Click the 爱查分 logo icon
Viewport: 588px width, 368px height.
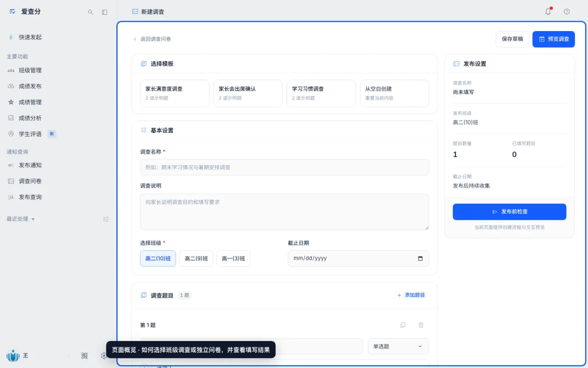click(x=13, y=12)
